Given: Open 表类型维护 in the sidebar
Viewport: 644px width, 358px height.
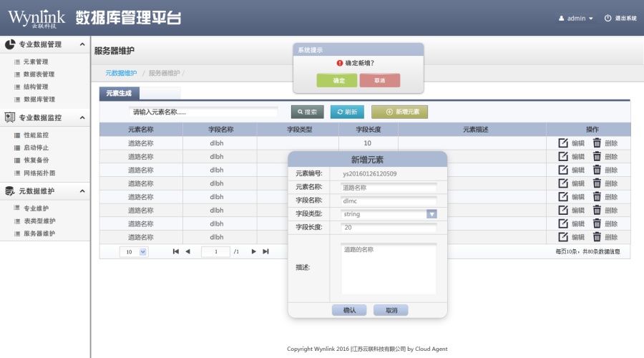Looking at the screenshot, I should 39,221.
